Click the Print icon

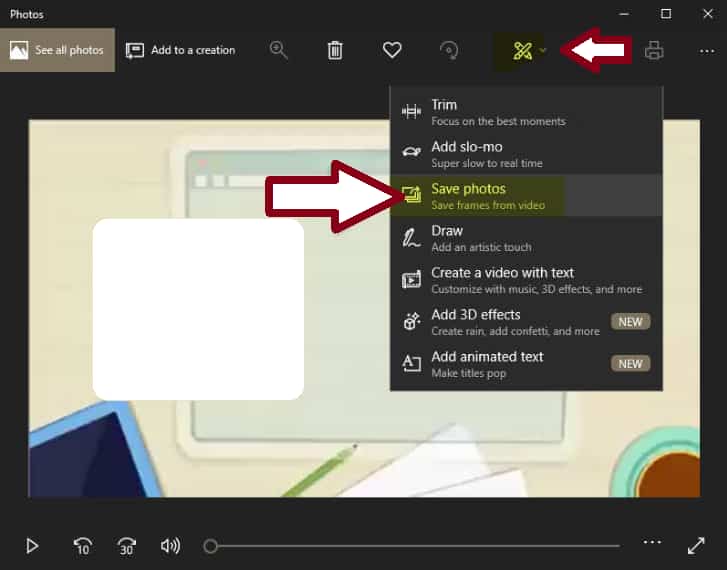click(654, 51)
